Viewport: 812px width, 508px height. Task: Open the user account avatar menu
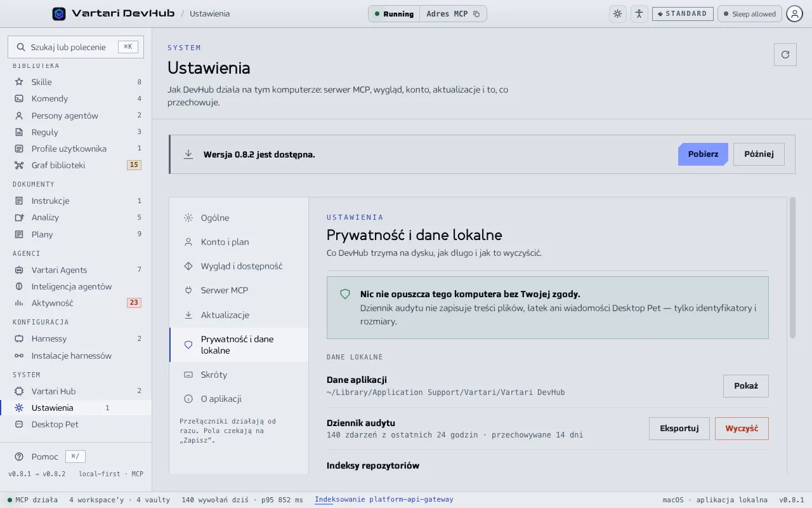(x=795, y=14)
